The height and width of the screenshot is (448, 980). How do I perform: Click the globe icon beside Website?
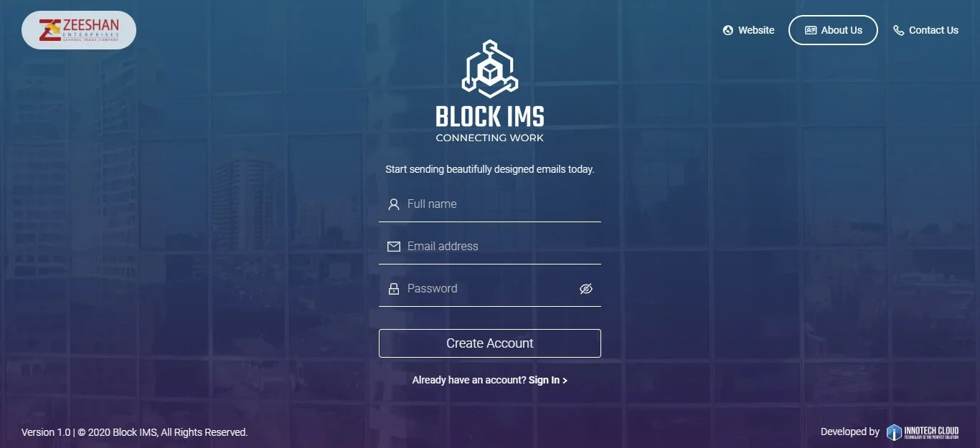pos(728,30)
